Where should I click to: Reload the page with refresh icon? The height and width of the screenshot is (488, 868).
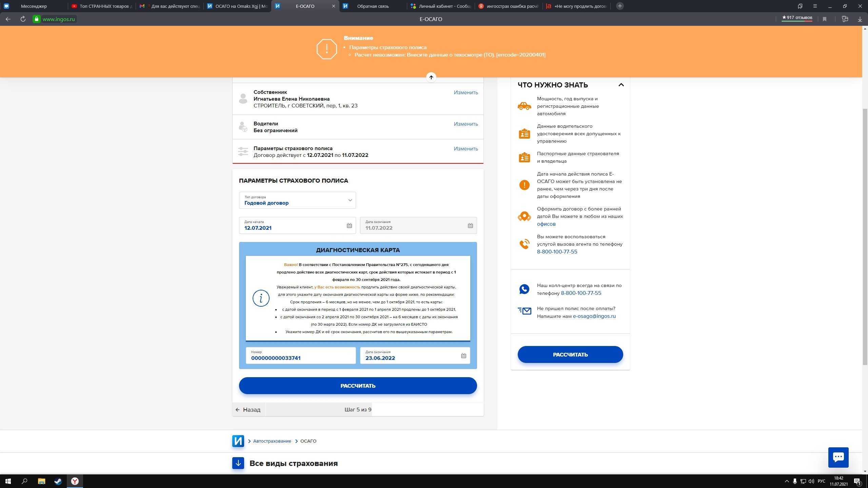pyautogui.click(x=23, y=19)
